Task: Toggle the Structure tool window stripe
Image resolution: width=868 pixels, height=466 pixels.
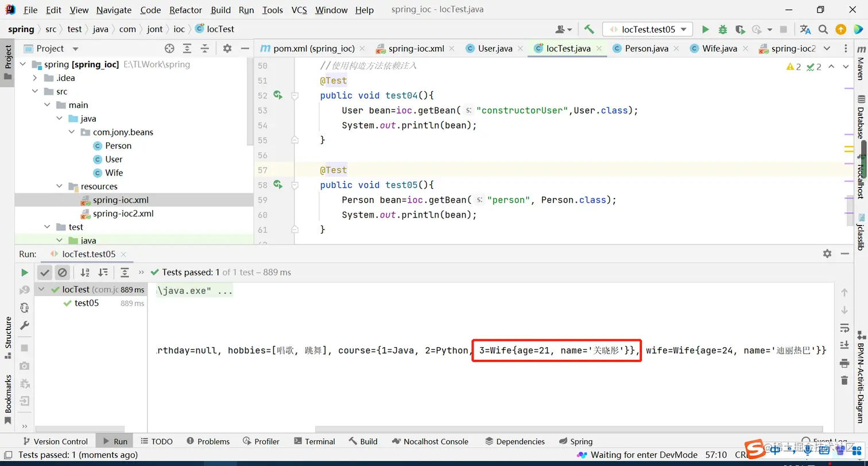Action: 8,338
